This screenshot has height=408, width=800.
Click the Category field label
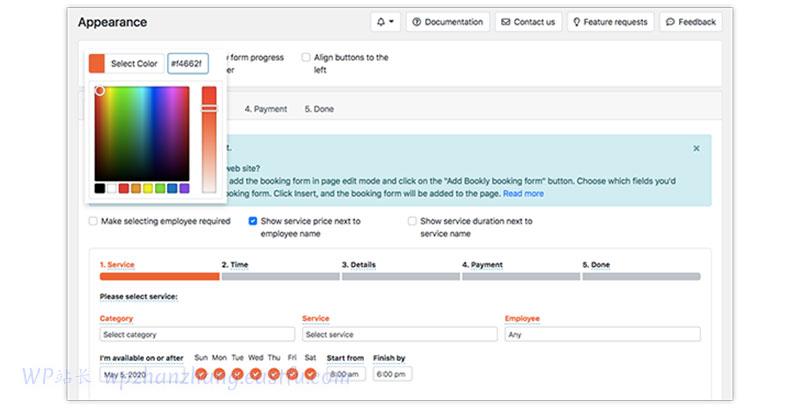(116, 318)
